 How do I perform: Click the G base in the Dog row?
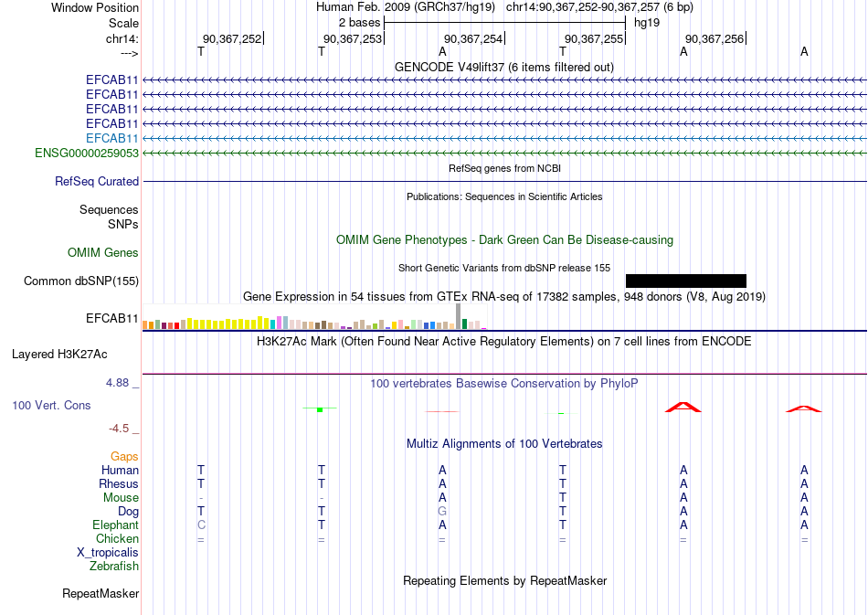point(442,512)
